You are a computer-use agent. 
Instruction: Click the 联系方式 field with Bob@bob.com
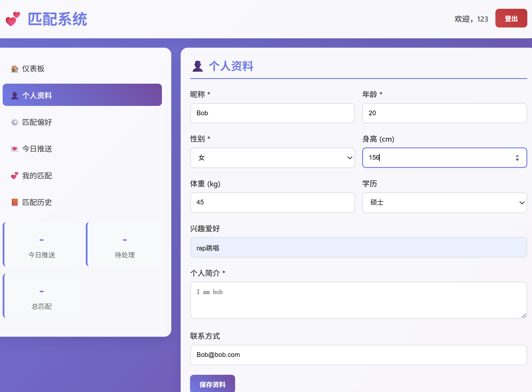pos(359,355)
